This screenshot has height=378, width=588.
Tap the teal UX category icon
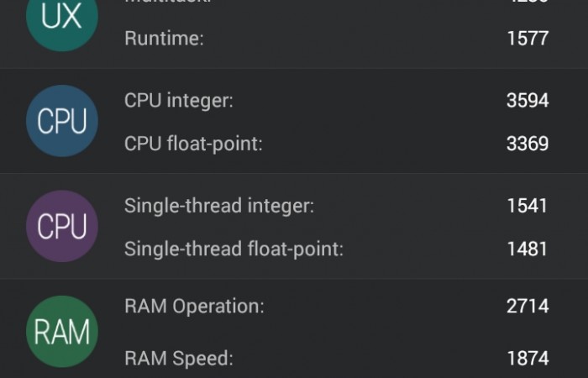61,18
